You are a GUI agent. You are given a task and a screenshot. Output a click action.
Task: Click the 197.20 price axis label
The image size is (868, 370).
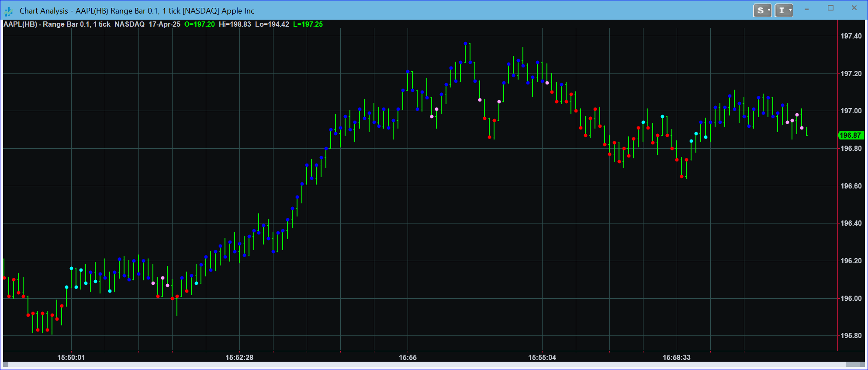click(851, 74)
